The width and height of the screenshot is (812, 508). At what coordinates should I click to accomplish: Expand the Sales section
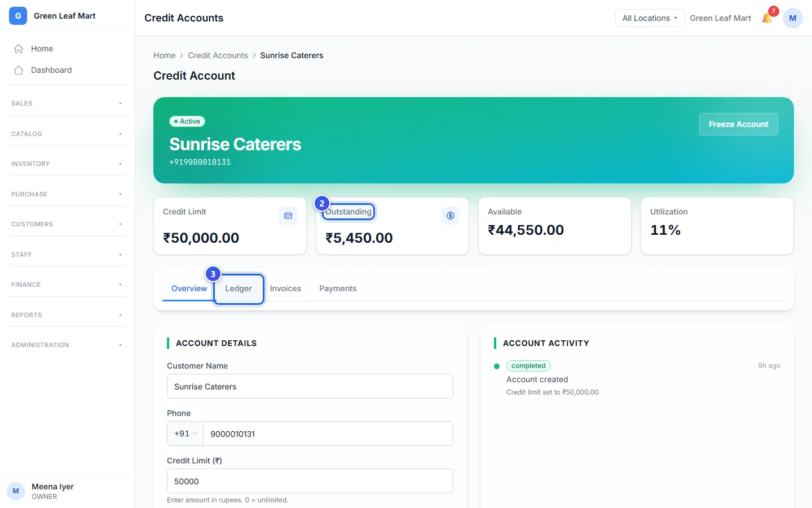click(67, 103)
